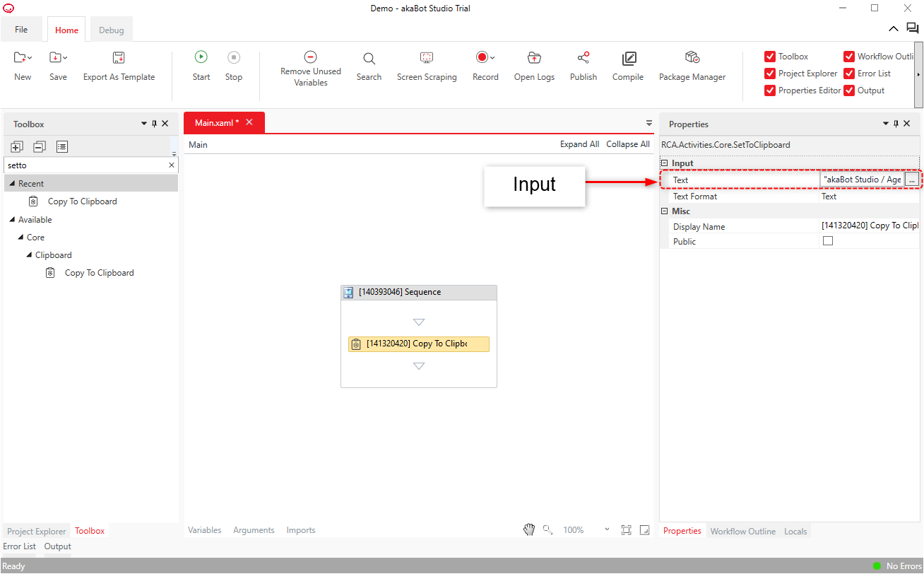Click the New project icon
Screen dimensions: 924x574
(x=20, y=58)
